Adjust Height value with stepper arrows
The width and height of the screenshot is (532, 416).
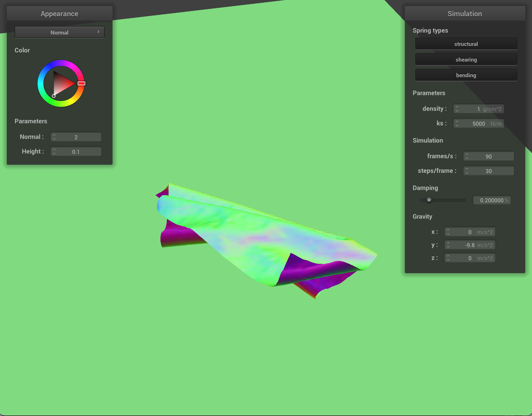coord(54,151)
